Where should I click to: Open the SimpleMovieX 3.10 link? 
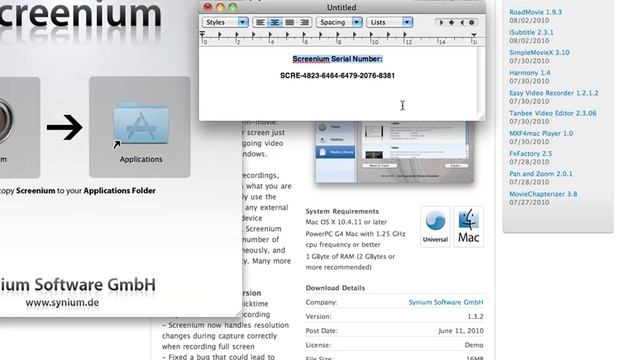click(x=539, y=53)
